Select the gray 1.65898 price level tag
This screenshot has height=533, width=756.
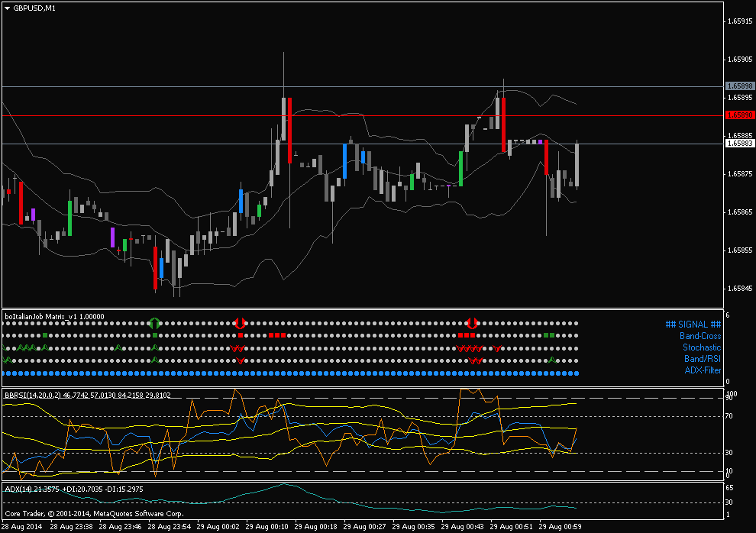coord(740,86)
